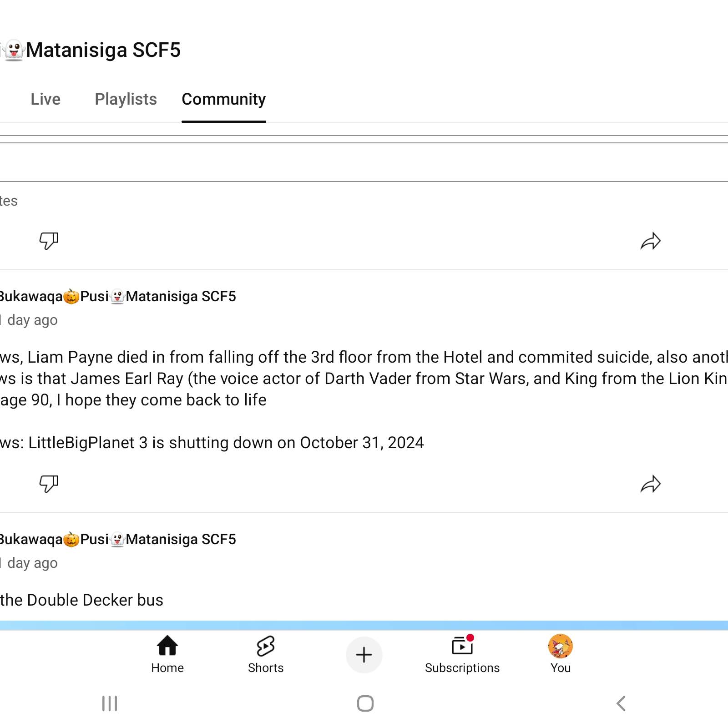Open Shorts from bottom navigation
Screen dimensions: 728x728
coord(266,655)
